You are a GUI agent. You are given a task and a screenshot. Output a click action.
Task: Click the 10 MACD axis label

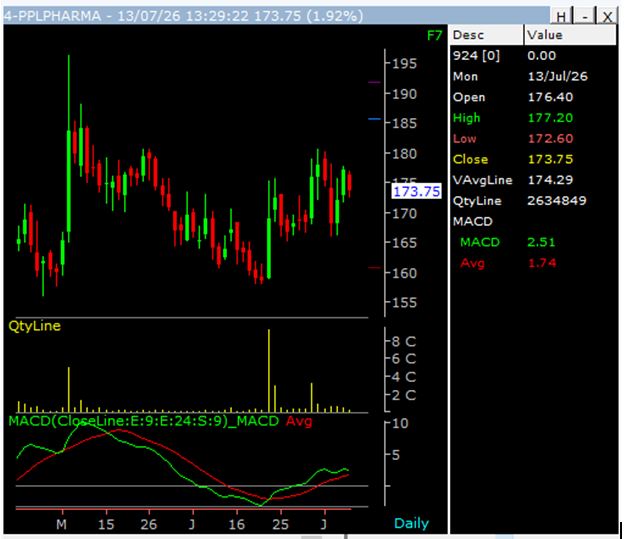pos(400,423)
